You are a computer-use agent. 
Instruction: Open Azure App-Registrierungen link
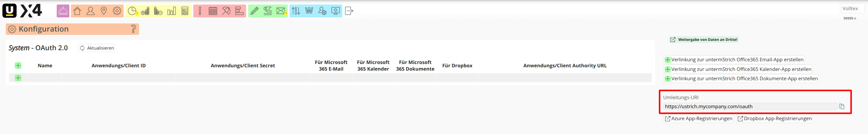698,119
